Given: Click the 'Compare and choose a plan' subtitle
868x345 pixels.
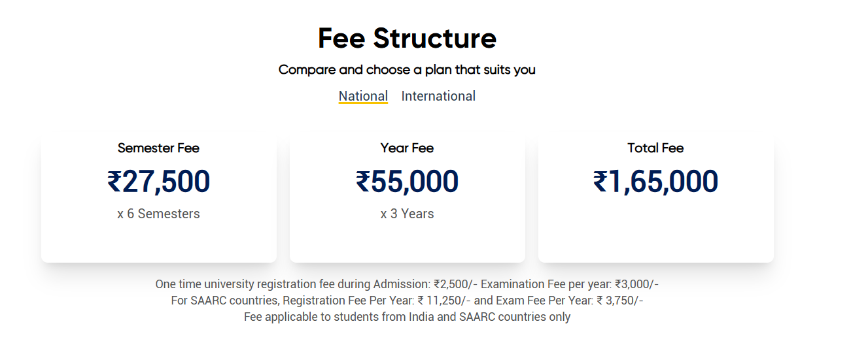Looking at the screenshot, I should [407, 69].
